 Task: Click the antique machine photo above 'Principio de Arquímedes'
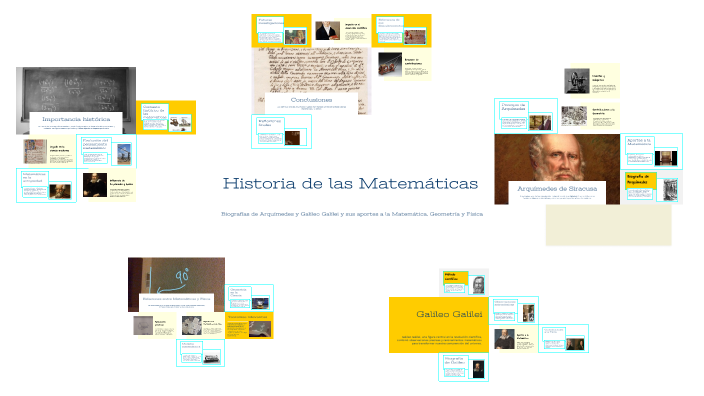[x=577, y=81]
